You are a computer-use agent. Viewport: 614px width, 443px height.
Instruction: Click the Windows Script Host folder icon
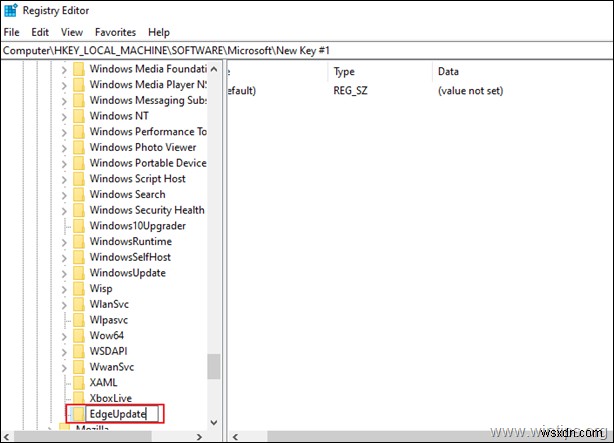point(79,179)
